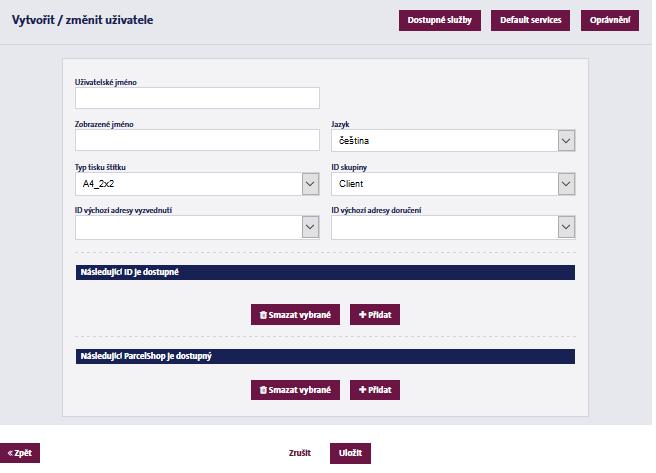Viewport: 656px width, 473px height.
Task: Select the Následující ID je dostupné header
Action: [x=325, y=272]
